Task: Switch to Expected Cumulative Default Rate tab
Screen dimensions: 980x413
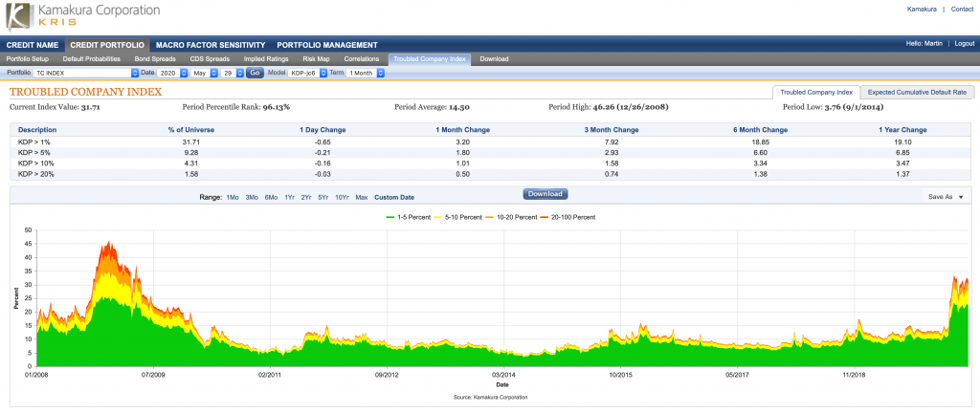Action: pyautogui.click(x=917, y=92)
